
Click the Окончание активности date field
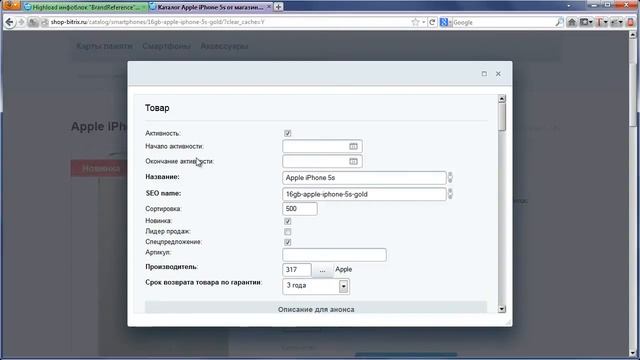coord(322,162)
